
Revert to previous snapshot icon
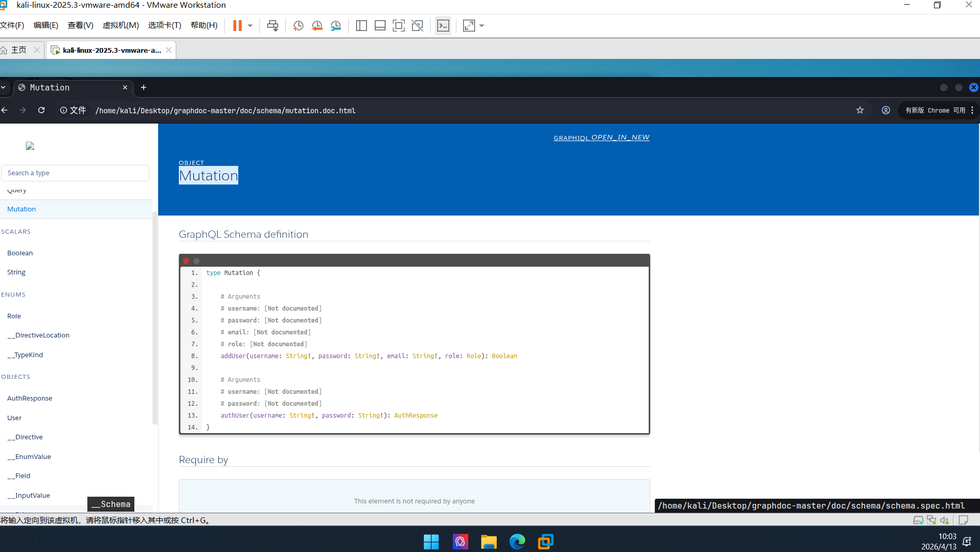click(x=317, y=26)
